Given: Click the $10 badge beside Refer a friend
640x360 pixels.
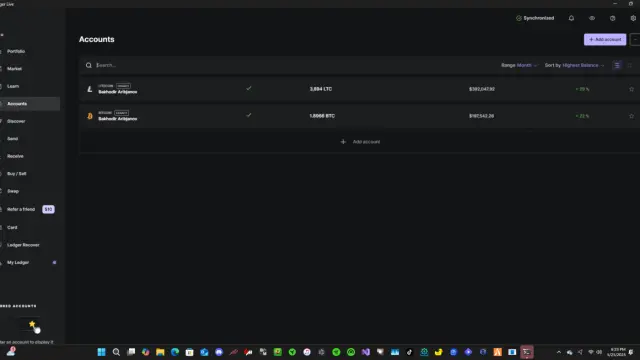Looking at the screenshot, I should (x=48, y=209).
